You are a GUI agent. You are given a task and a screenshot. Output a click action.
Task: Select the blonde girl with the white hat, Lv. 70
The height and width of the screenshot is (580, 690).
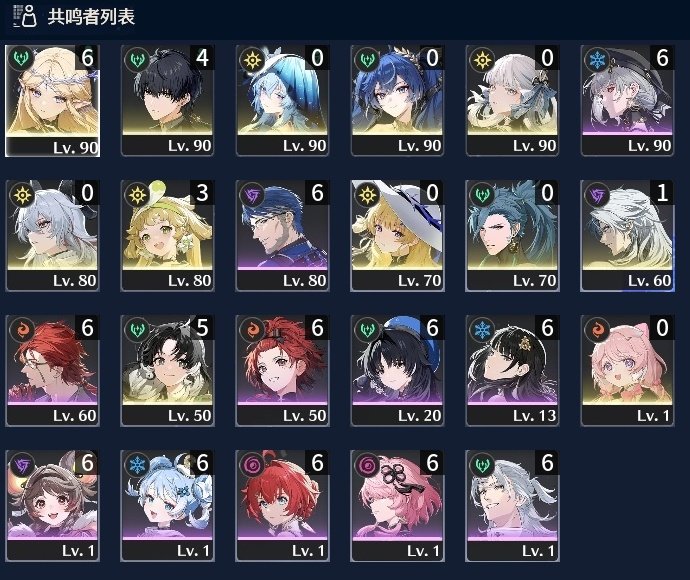click(x=397, y=235)
